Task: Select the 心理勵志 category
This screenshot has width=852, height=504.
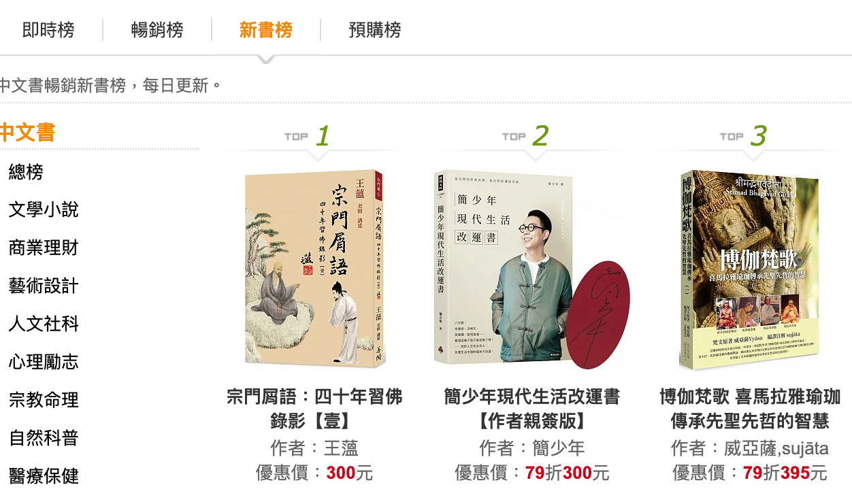Action: click(x=44, y=362)
